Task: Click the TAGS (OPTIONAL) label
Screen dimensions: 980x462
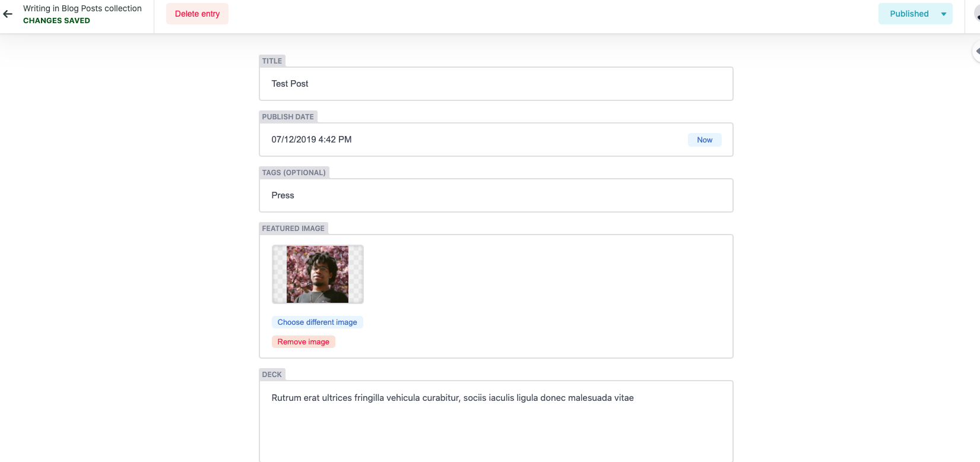Action: point(294,172)
